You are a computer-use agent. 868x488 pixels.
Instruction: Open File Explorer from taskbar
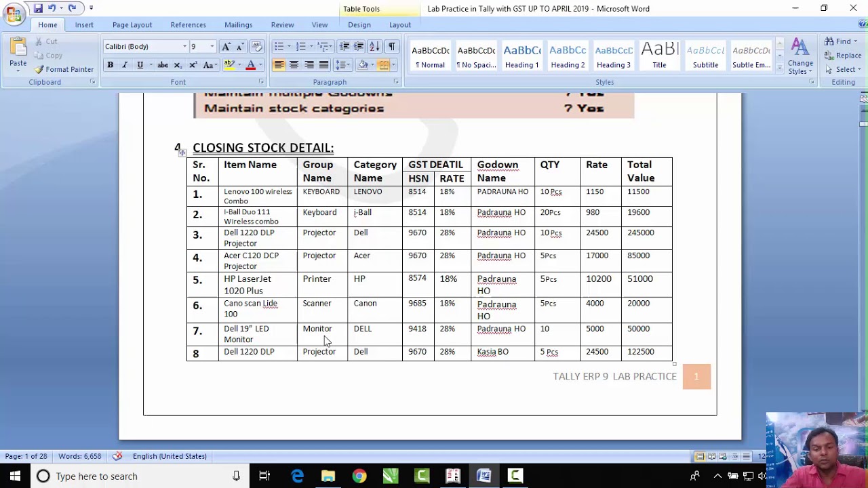click(x=328, y=476)
